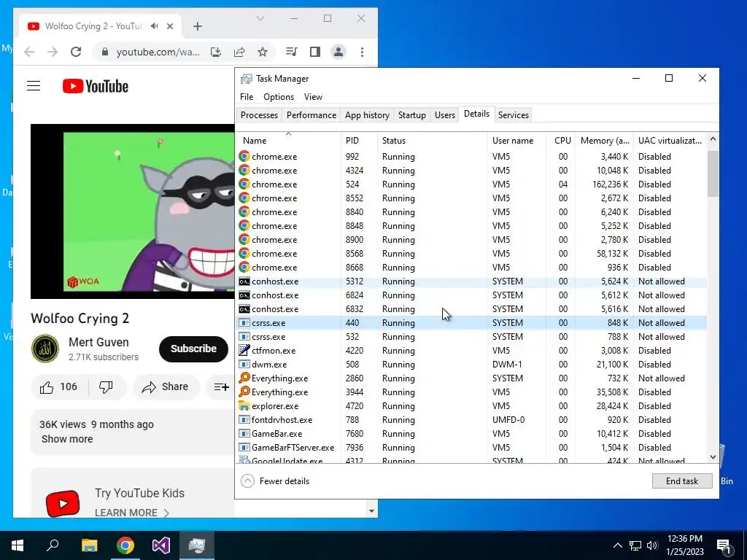The image size is (747, 560).
Task: Open Task Manager View menu
Action: [x=313, y=97]
